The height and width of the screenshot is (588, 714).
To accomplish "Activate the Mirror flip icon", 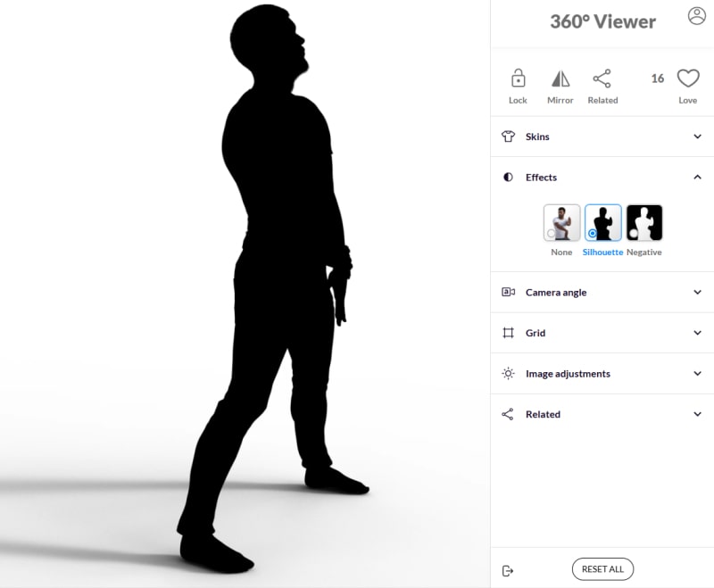I will [x=560, y=79].
